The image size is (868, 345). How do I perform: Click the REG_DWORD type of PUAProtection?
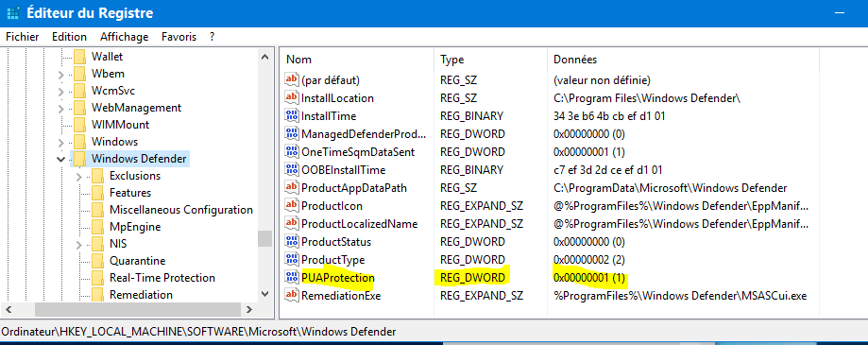[472, 278]
